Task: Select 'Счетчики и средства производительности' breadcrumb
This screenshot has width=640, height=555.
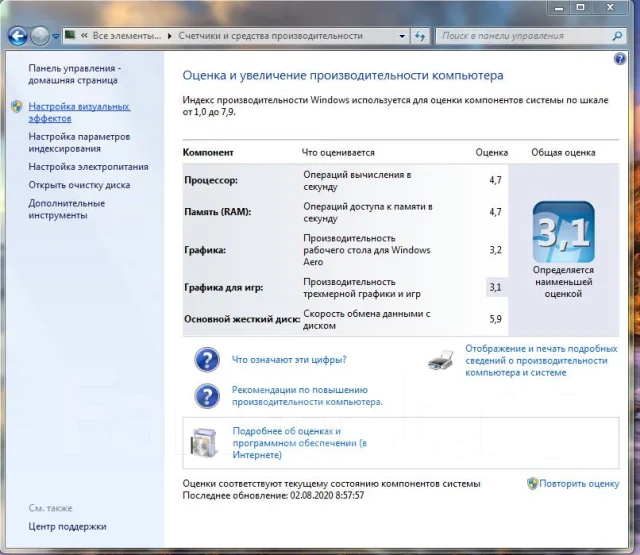Action: pyautogui.click(x=270, y=36)
